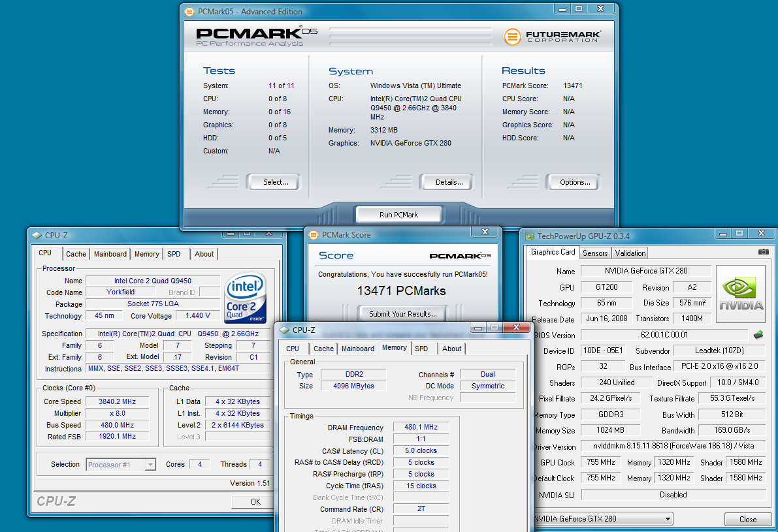Click the Bus Speed value 480.0 MHz

(117, 425)
